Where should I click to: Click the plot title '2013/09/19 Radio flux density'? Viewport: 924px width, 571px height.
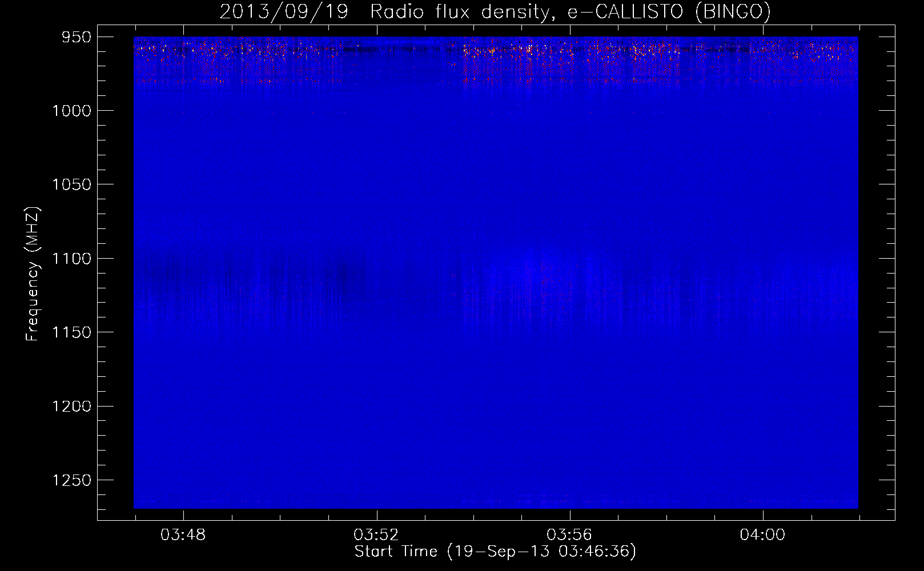pyautogui.click(x=385, y=12)
